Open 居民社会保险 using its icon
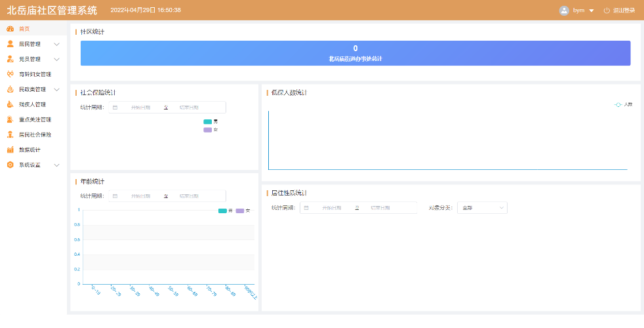The height and width of the screenshot is (328, 644). click(10, 134)
